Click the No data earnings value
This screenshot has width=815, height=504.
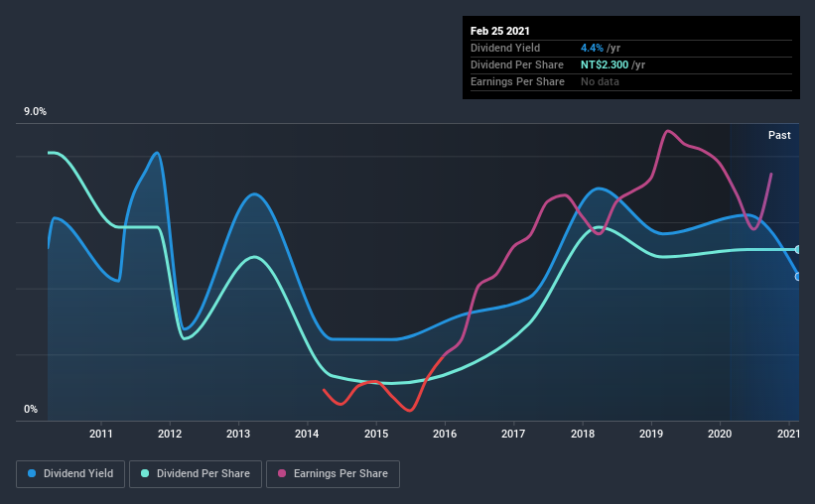[600, 81]
